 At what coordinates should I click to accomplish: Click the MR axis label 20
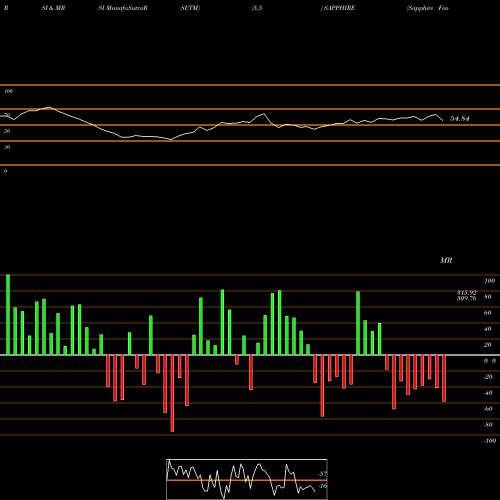(x=487, y=345)
